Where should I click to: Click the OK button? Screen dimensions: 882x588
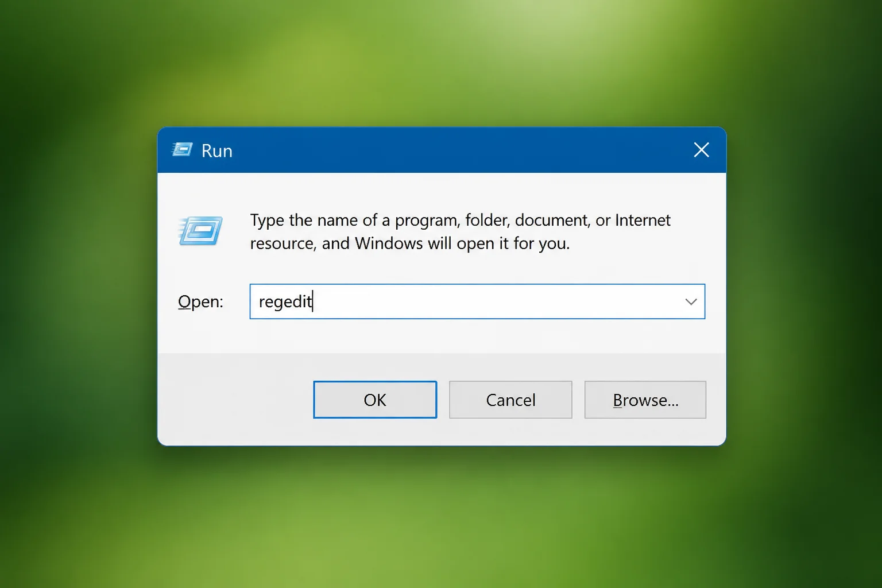375,400
